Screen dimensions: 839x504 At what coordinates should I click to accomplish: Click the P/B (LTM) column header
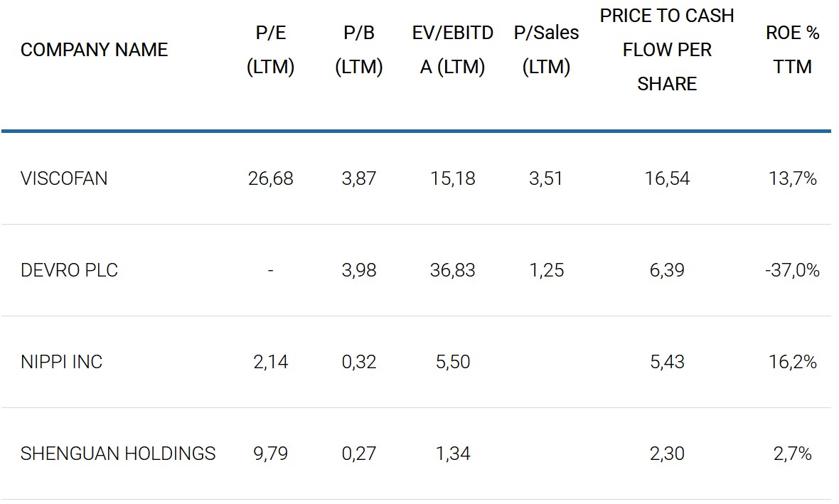coord(358,50)
